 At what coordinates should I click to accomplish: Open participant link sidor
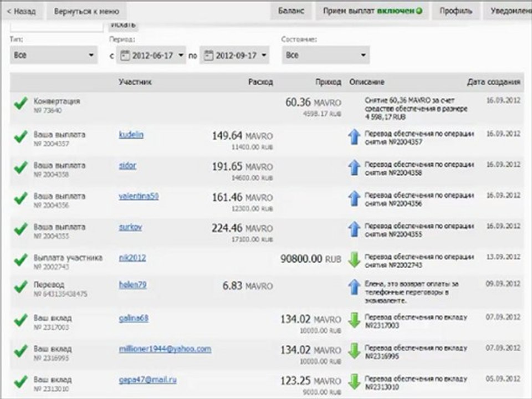(x=127, y=166)
